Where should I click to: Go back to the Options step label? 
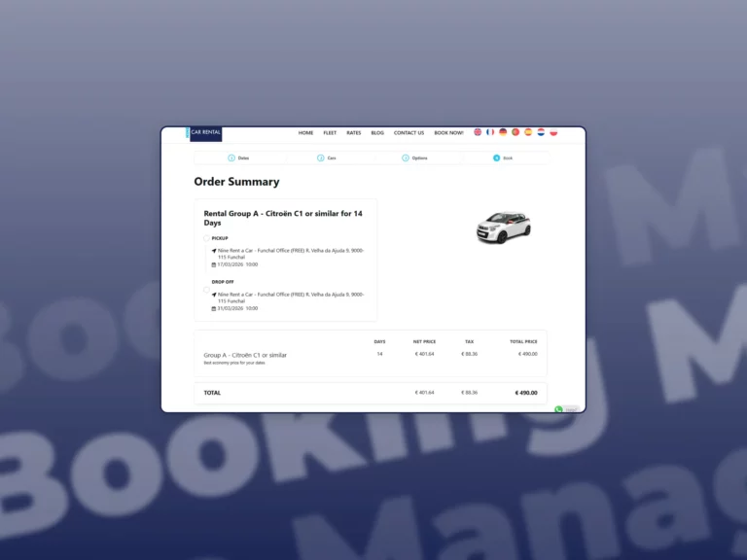coord(420,158)
